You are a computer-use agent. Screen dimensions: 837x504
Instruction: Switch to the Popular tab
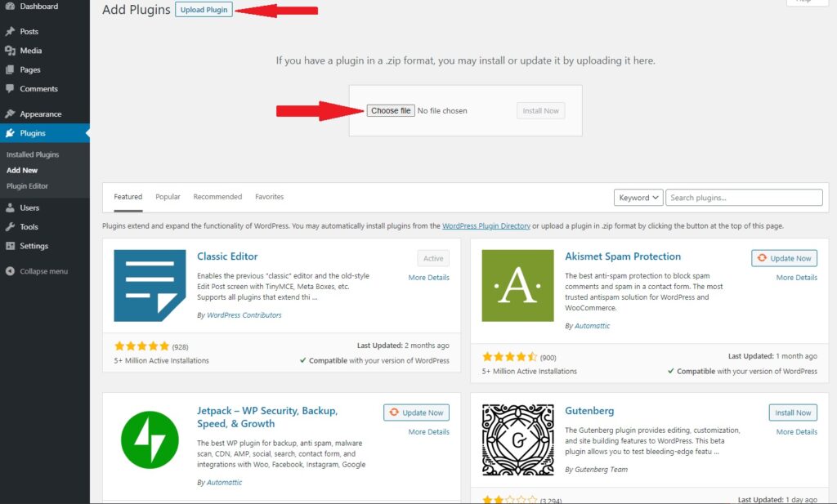click(x=168, y=197)
